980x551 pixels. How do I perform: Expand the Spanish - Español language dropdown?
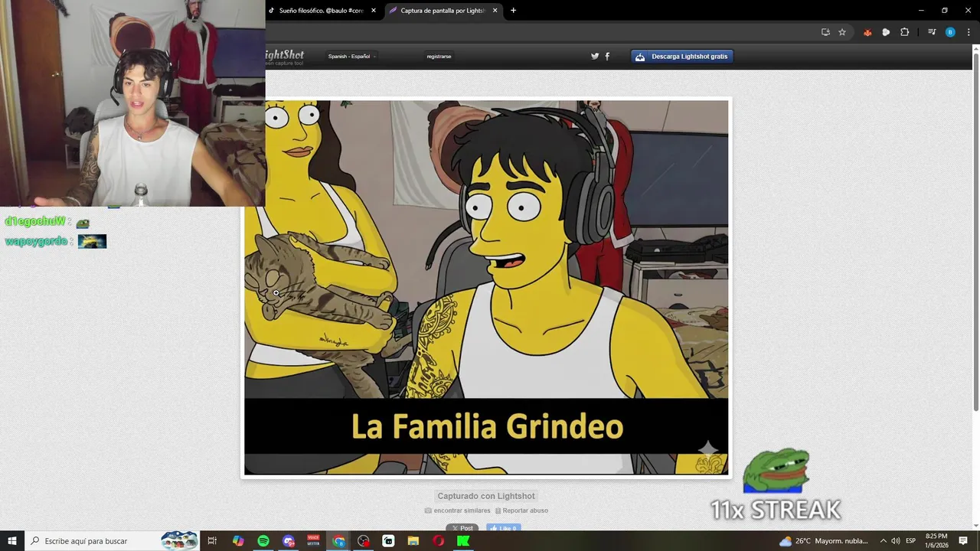[351, 56]
